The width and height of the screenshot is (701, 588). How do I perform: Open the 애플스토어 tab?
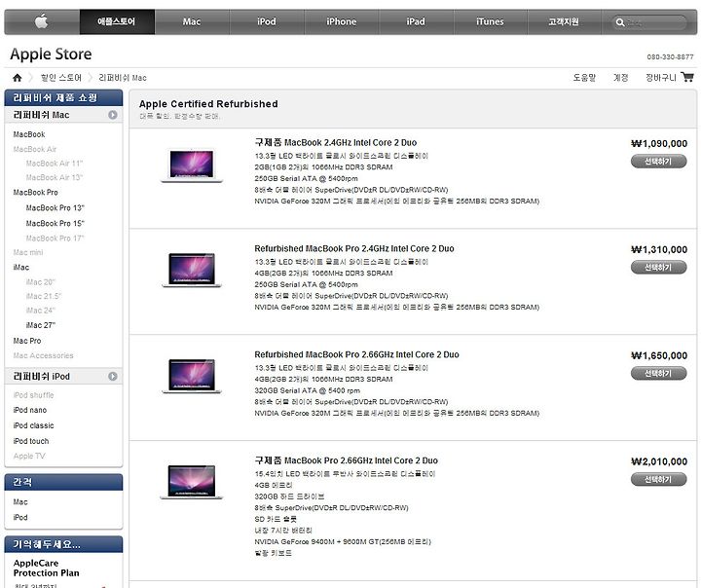coord(117,21)
